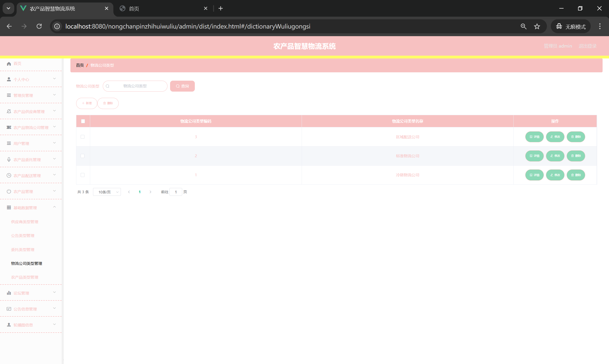Click the 查询 search button
The width and height of the screenshot is (609, 364).
pos(182,86)
